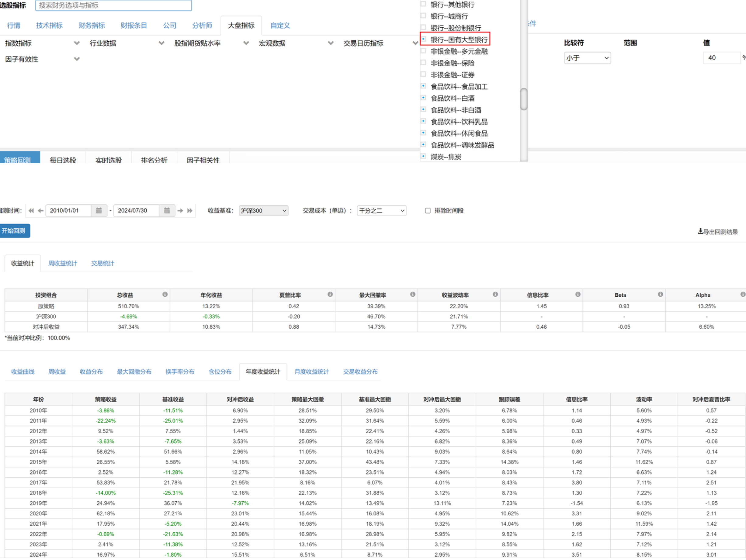Screen dimensions: 746x560
Task: Click info icon beside Beta header
Action: [660, 295]
